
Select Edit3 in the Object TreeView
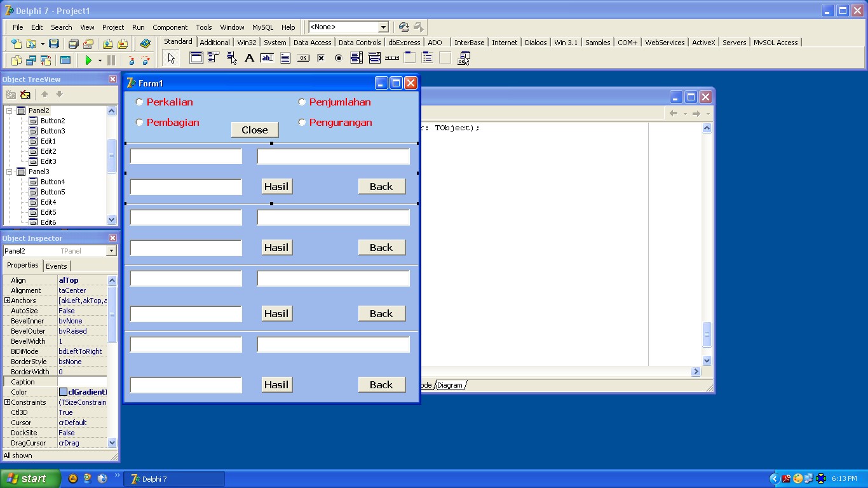(48, 161)
